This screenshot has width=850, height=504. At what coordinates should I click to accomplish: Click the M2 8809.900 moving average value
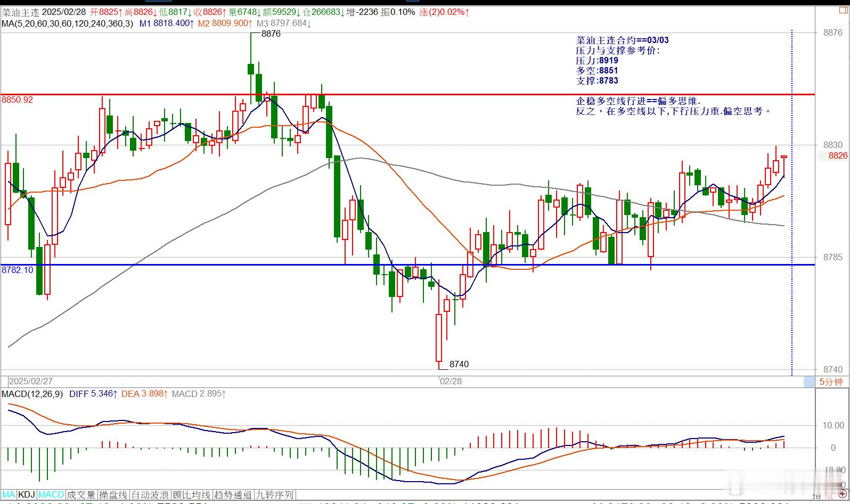point(225,23)
